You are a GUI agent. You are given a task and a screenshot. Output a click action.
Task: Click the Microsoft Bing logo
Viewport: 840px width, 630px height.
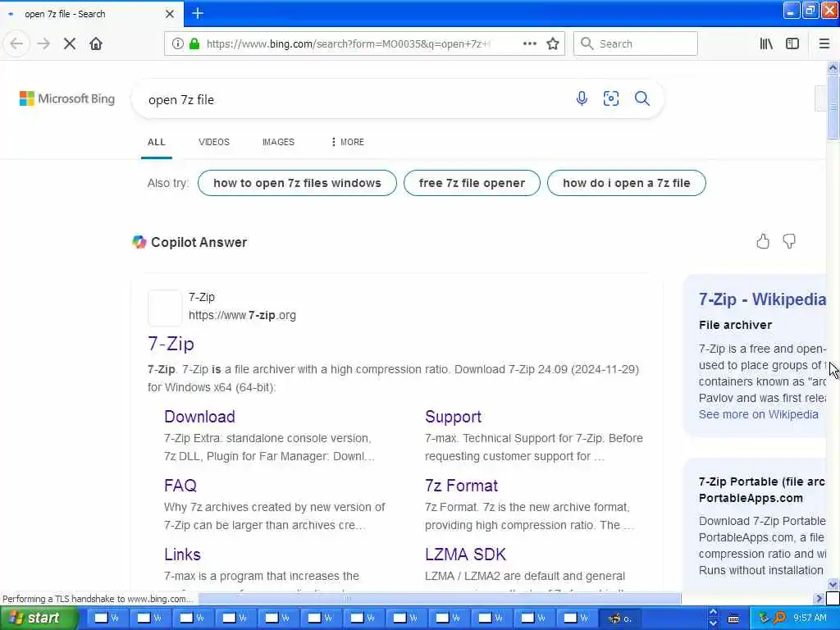point(67,98)
